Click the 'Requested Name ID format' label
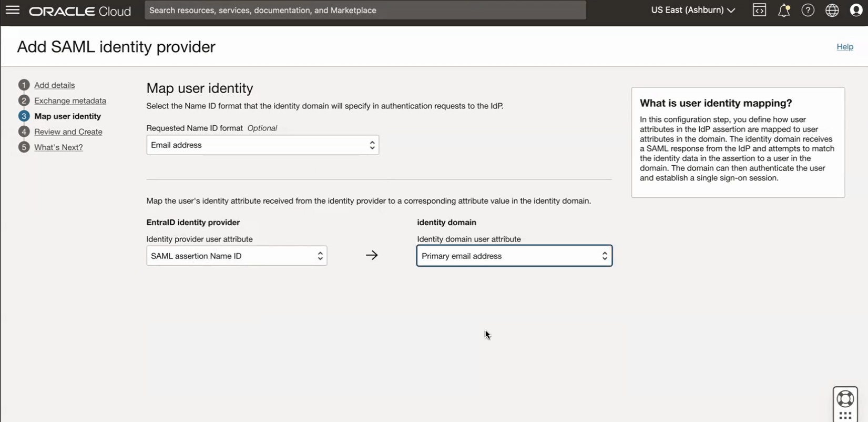 195,128
